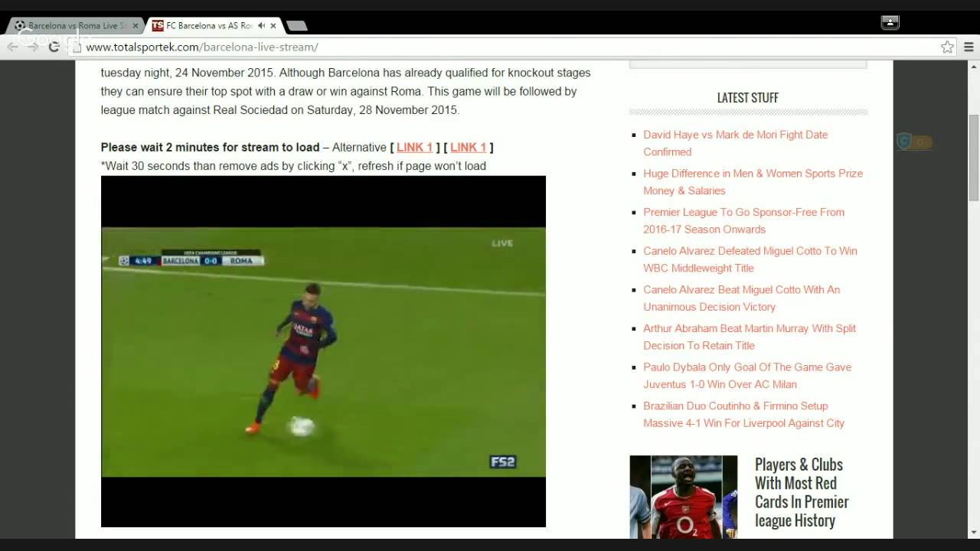The width and height of the screenshot is (980, 551).
Task: Open 'David Haye vs Mark de Mori' article
Action: click(735, 143)
